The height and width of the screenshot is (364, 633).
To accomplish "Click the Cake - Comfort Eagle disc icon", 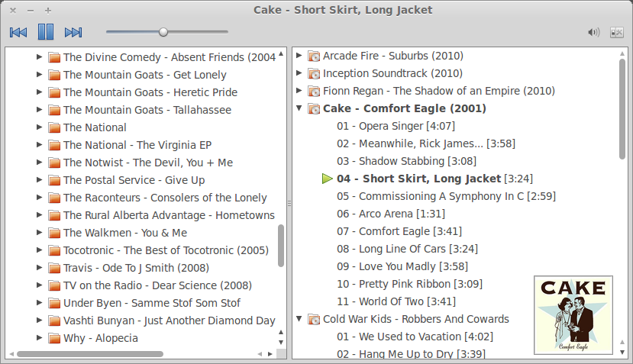I will 314,108.
